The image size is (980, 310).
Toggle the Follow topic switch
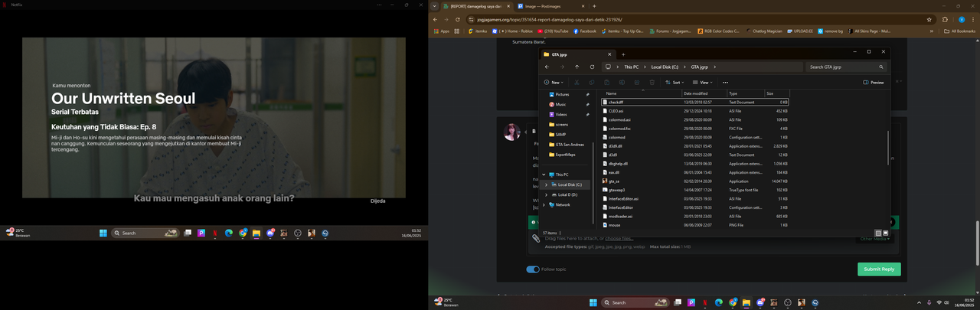click(533, 269)
